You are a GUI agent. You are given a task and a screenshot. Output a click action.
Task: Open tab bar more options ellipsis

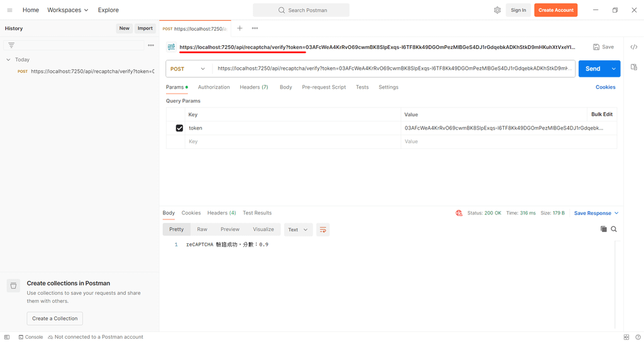tap(255, 28)
